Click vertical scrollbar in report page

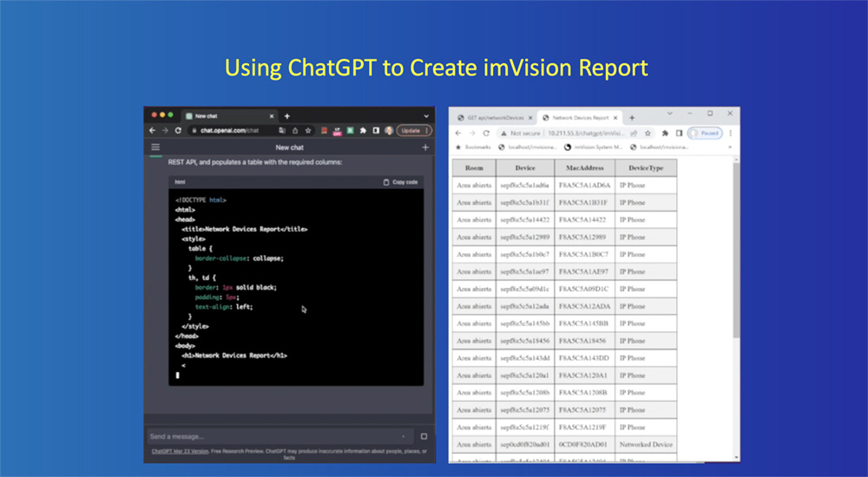pos(737,252)
